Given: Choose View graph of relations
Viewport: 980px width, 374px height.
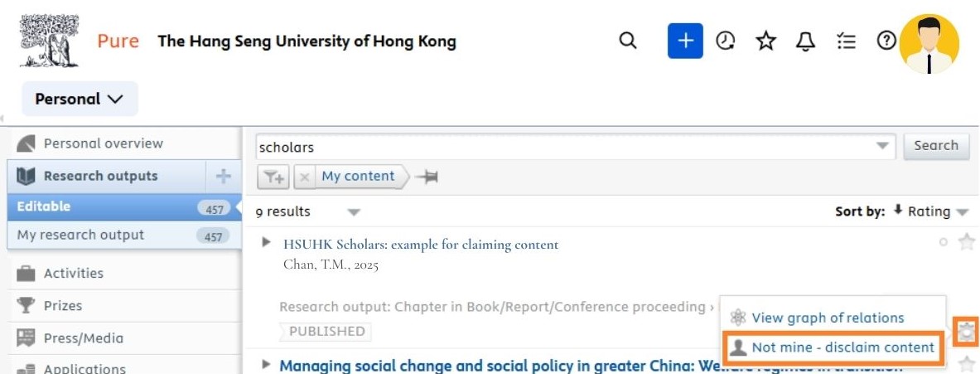Looking at the screenshot, I should [828, 318].
